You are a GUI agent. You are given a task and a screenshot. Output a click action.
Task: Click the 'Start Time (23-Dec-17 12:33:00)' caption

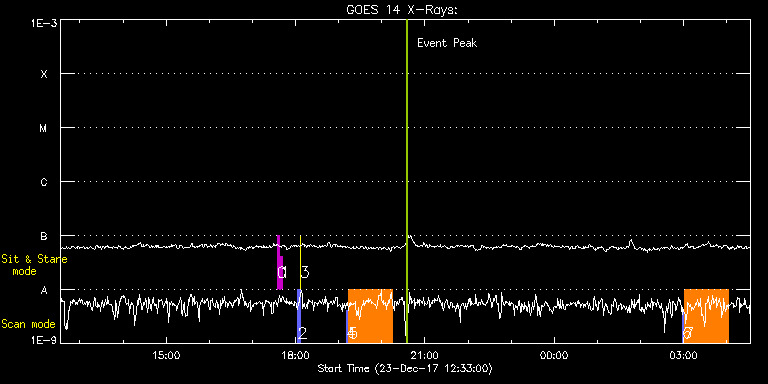(x=406, y=368)
